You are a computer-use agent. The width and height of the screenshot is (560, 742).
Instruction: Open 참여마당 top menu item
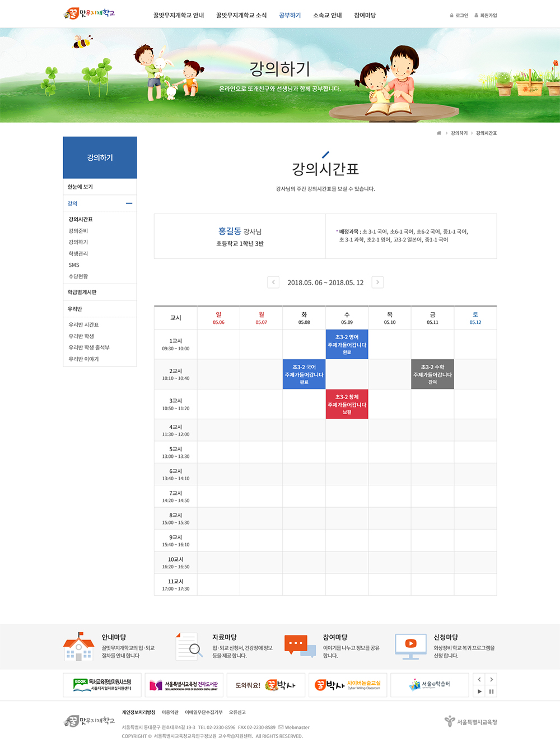pyautogui.click(x=365, y=16)
